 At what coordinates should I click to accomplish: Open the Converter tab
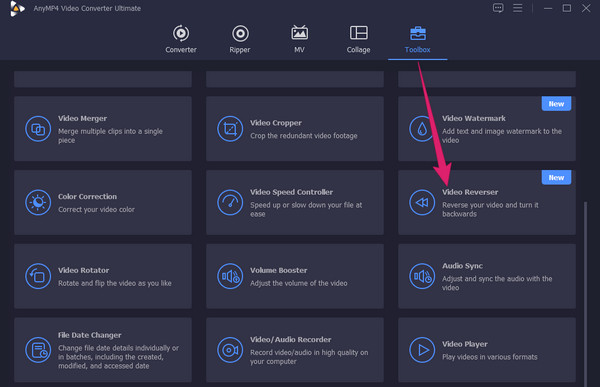tap(181, 39)
